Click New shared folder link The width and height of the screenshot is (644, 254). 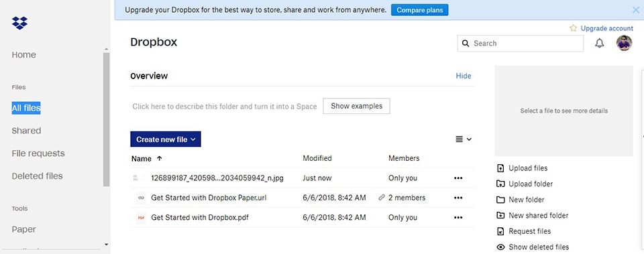click(539, 215)
